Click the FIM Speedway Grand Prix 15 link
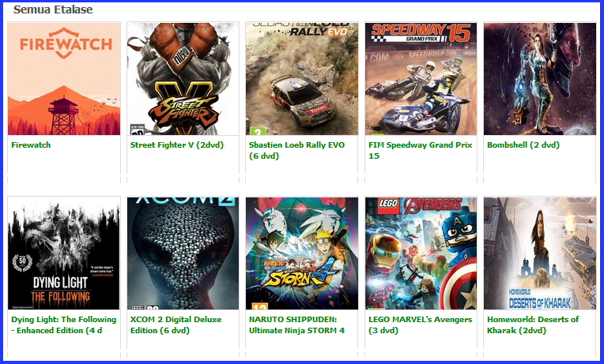Image resolution: width=604 pixels, height=364 pixels. click(421, 151)
